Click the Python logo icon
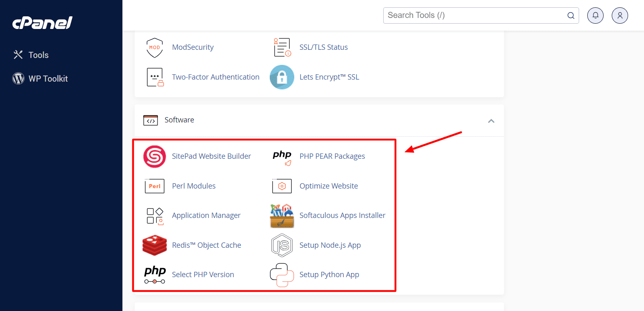The height and width of the screenshot is (311, 644). tap(282, 275)
